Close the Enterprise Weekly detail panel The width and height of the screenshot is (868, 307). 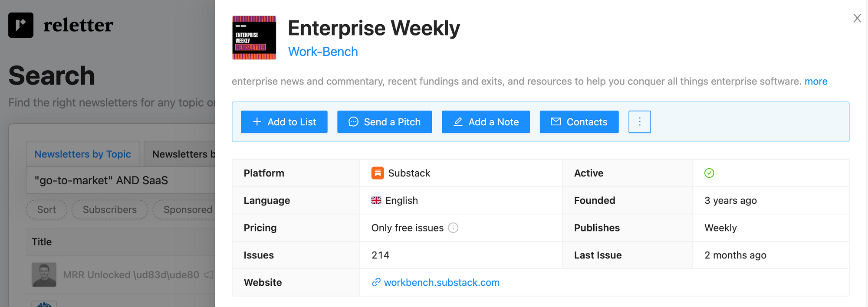coord(857,18)
